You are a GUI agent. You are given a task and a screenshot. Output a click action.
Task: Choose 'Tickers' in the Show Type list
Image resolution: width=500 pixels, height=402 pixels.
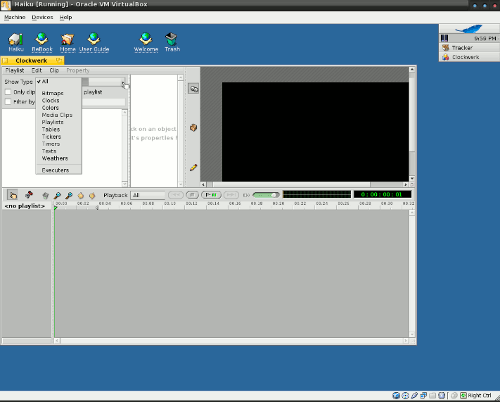[58, 137]
